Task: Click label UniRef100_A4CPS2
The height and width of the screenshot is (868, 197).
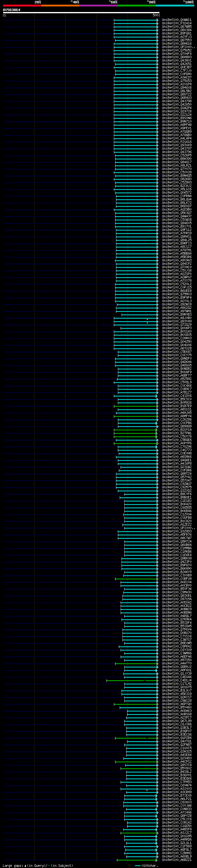Action: (176, 761)
